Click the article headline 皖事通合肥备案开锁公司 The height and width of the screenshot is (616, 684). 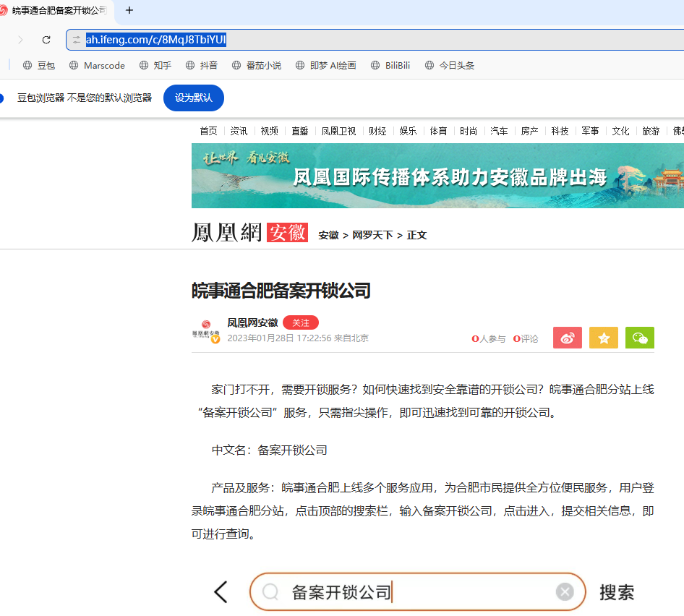coord(281,291)
